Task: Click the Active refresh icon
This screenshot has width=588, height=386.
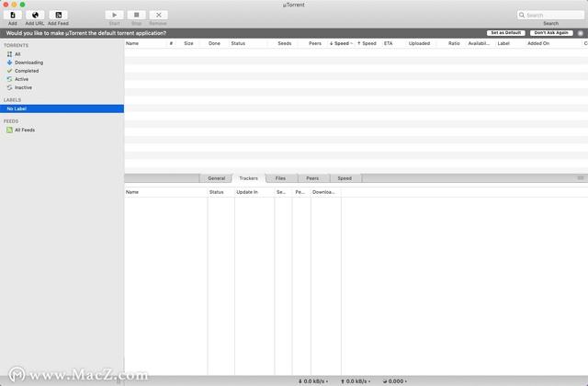Action: [9, 79]
